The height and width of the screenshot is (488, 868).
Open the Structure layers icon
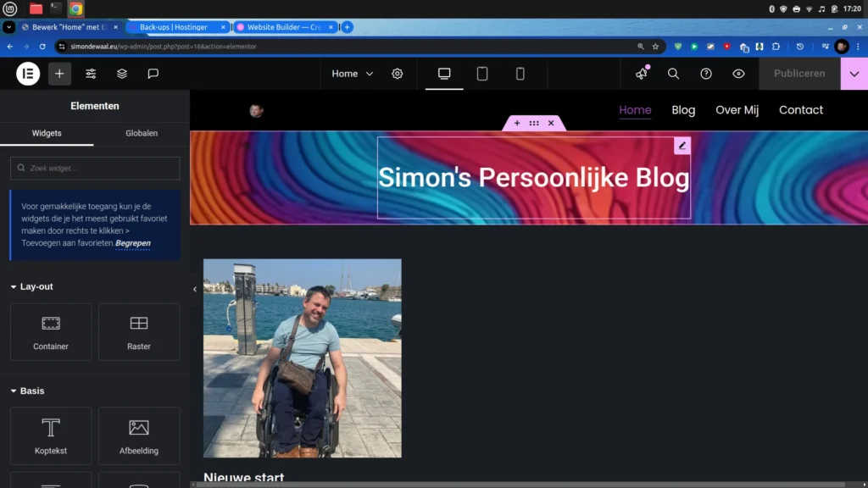pyautogui.click(x=122, y=74)
